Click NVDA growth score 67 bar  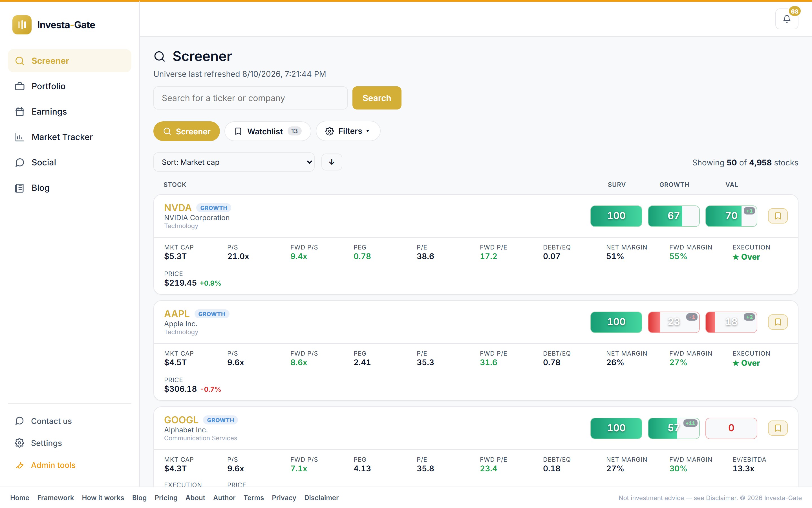click(673, 216)
